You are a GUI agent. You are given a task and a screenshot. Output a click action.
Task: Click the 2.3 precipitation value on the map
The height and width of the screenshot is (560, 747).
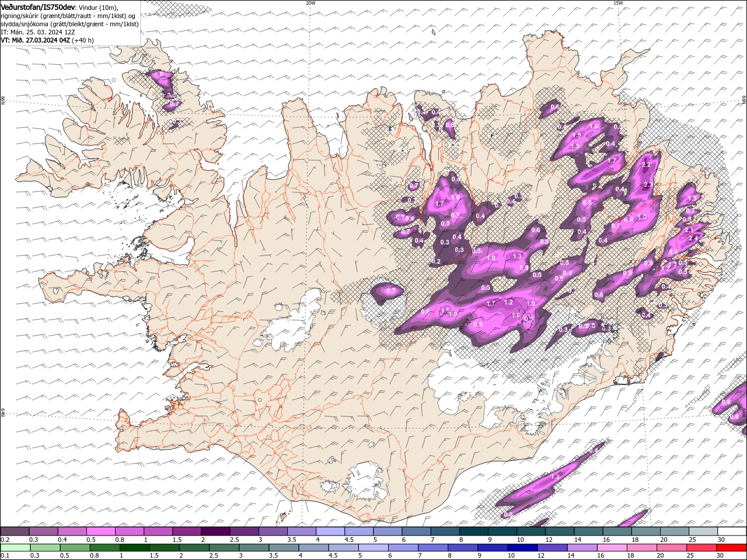647,185
